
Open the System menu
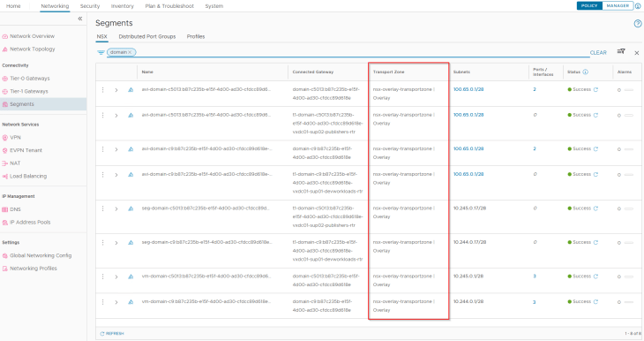pos(214,6)
